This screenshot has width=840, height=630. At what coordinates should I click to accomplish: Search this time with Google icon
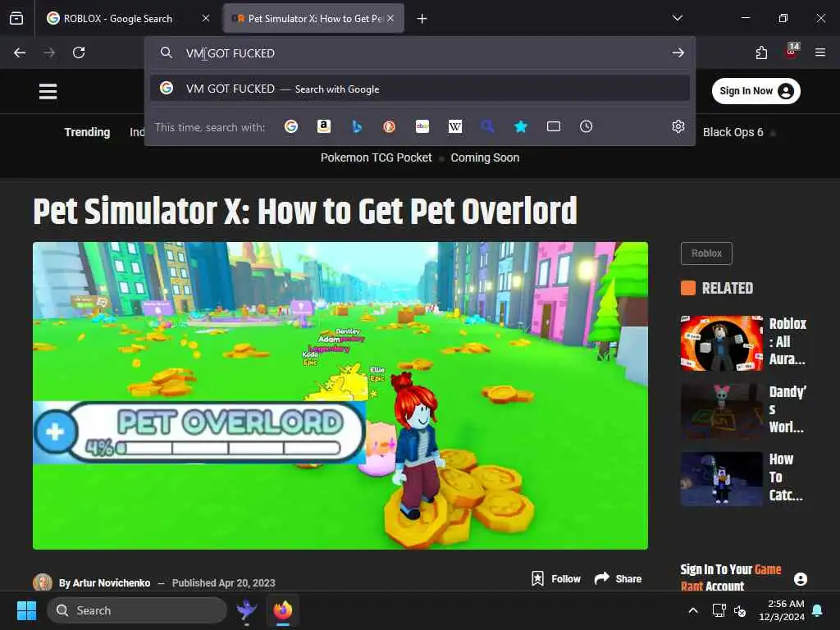click(291, 126)
